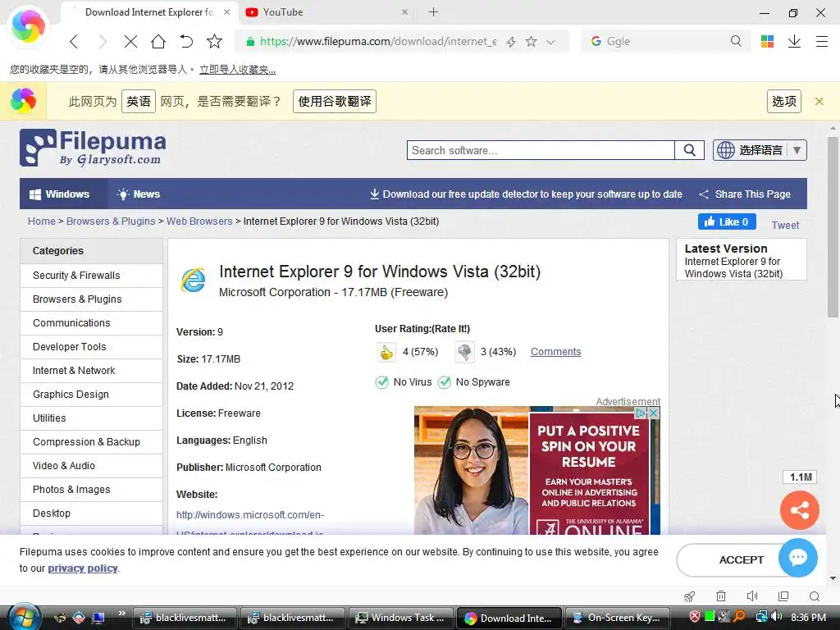Open the Developer Tools category
This screenshot has height=630, width=840.
(x=92, y=347)
